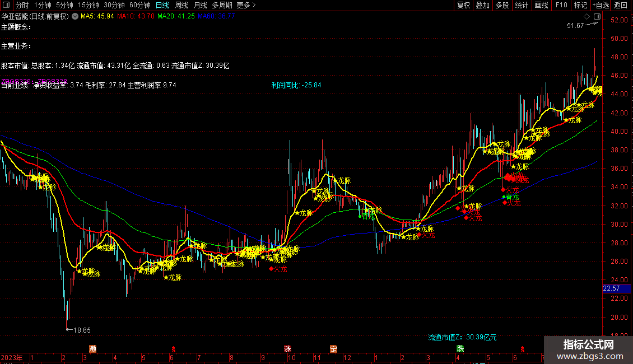The width and height of the screenshot is (633, 364).
Task: Select the 5分钟 period tab
Action: (64, 5)
